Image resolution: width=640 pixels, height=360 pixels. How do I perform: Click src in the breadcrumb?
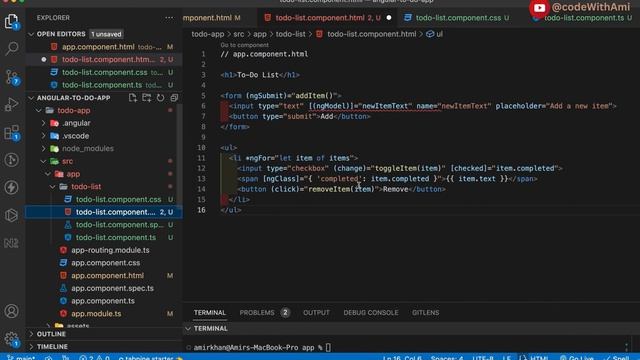(x=239, y=34)
